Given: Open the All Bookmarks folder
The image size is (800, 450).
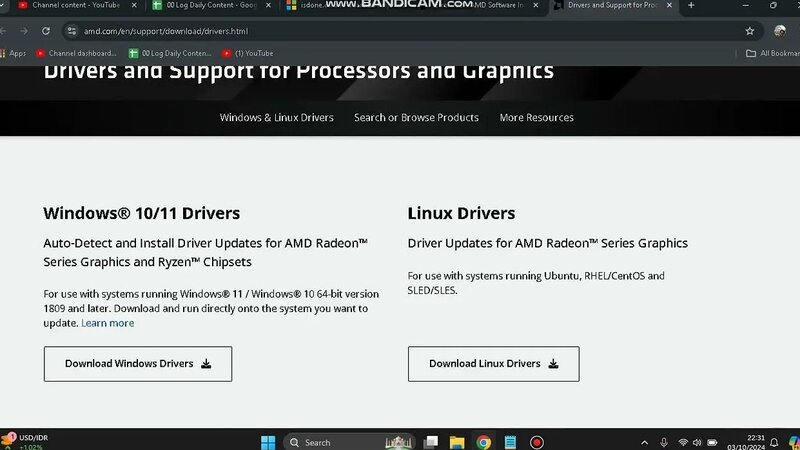Looking at the screenshot, I should (772, 53).
